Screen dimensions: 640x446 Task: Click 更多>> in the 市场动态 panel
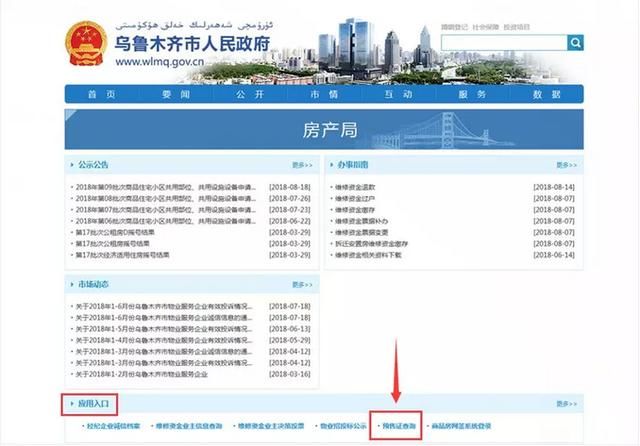click(302, 284)
